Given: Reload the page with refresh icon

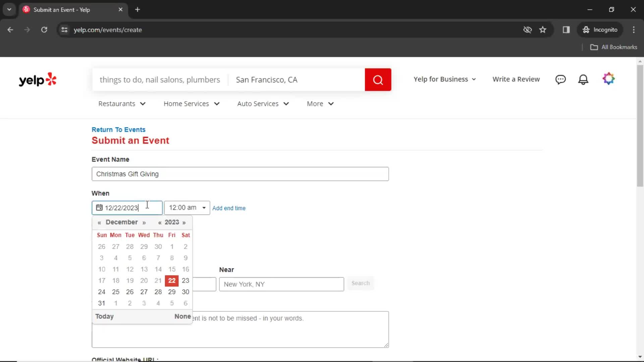Looking at the screenshot, I should [44, 30].
